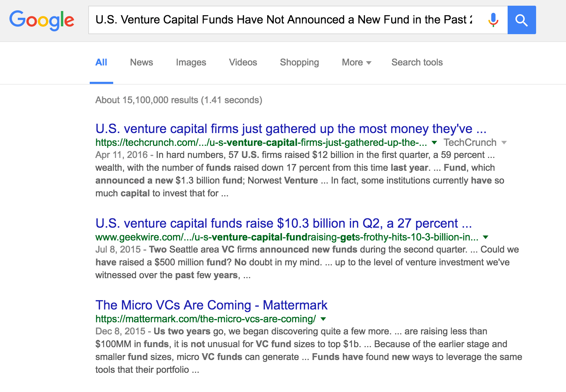
Task: Click the blue search magnifier button
Action: (522, 20)
